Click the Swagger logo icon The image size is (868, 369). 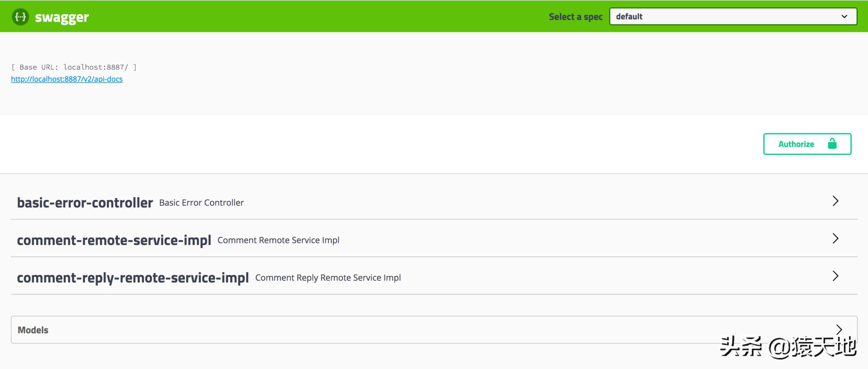20,17
